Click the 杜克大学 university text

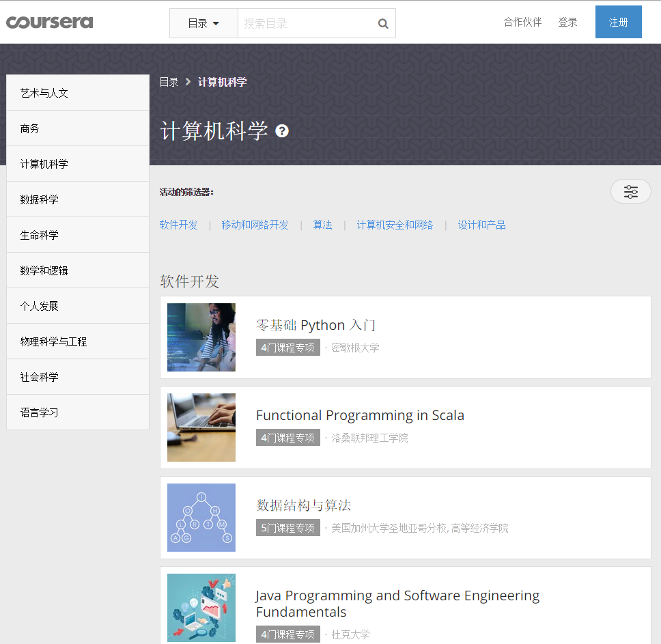[350, 634]
